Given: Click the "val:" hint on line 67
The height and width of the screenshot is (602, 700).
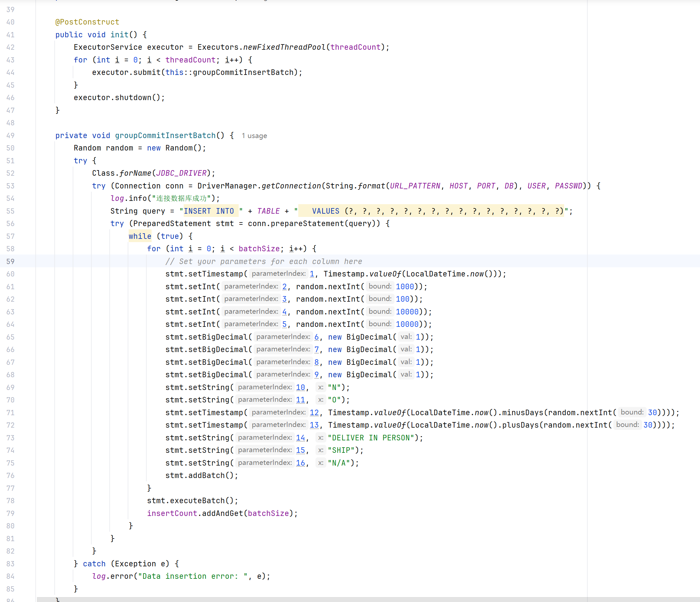Looking at the screenshot, I should coord(406,362).
